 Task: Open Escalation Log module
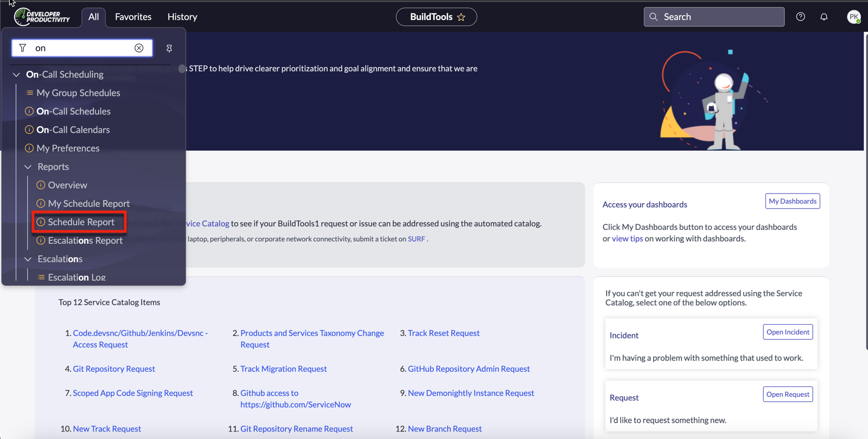(x=76, y=277)
